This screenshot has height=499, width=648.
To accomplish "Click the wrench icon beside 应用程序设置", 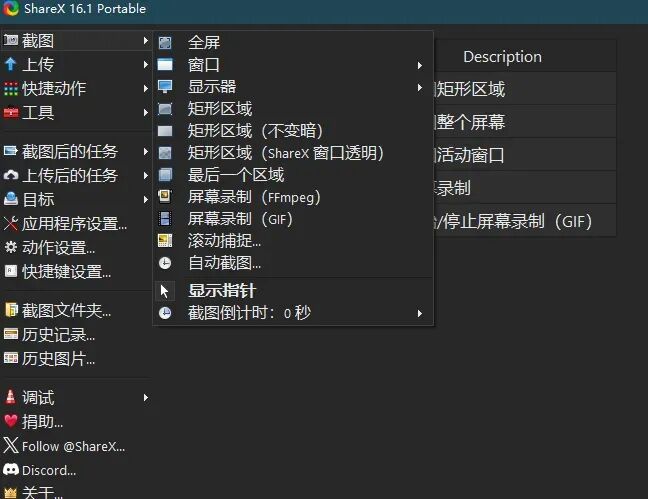I will point(11,223).
